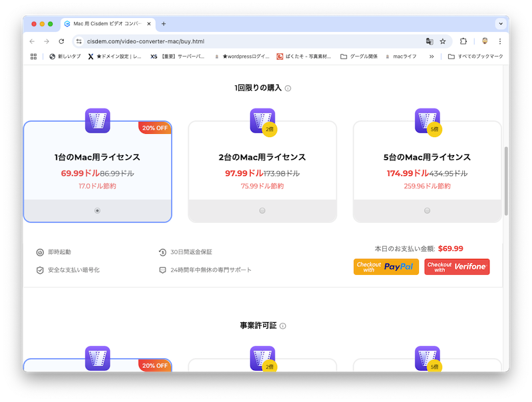The image size is (532, 402).
Task: Click business license app icon with 20% OFF
Action: pyautogui.click(x=97, y=358)
